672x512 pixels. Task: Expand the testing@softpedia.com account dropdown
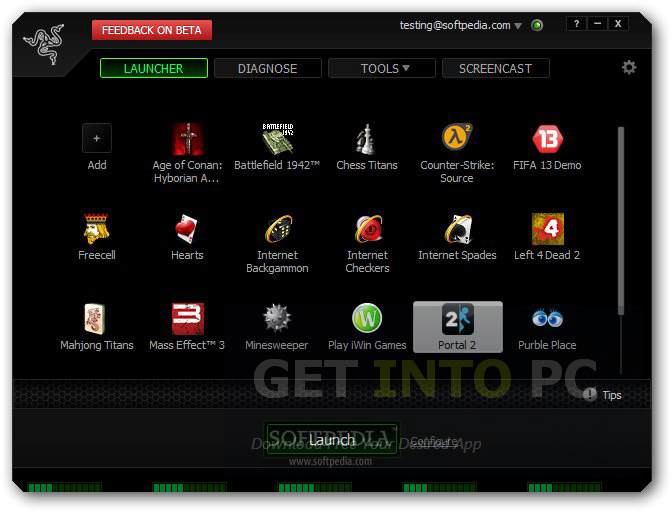(x=518, y=26)
